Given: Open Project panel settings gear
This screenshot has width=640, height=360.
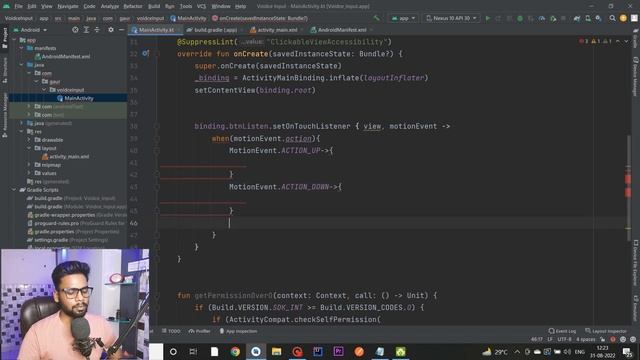Looking at the screenshot, I should [x=111, y=30].
